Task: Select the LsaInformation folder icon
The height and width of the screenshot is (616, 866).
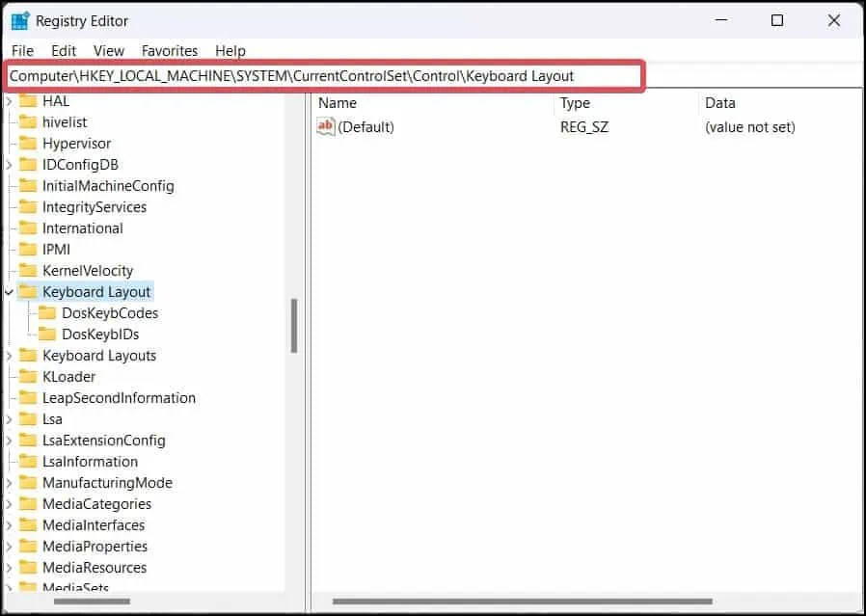Action: tap(28, 462)
